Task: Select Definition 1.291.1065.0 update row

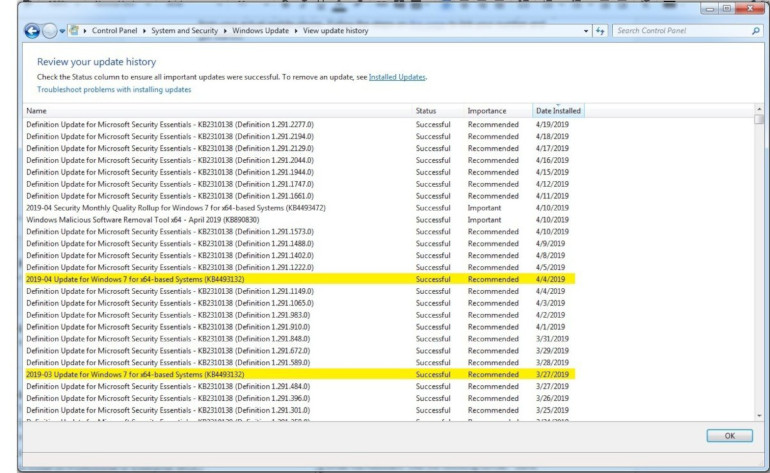Action: [x=300, y=303]
